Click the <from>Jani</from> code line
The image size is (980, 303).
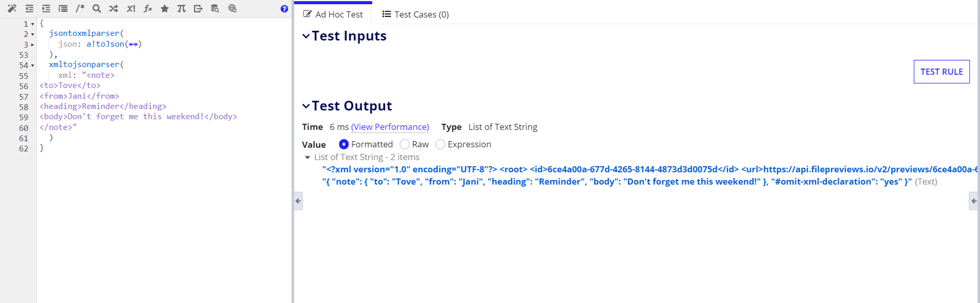[x=80, y=96]
